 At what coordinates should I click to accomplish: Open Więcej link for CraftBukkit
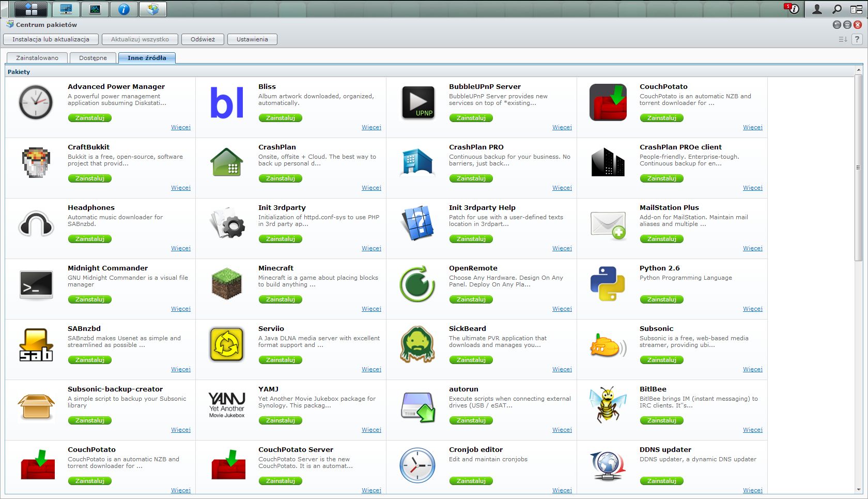click(181, 188)
